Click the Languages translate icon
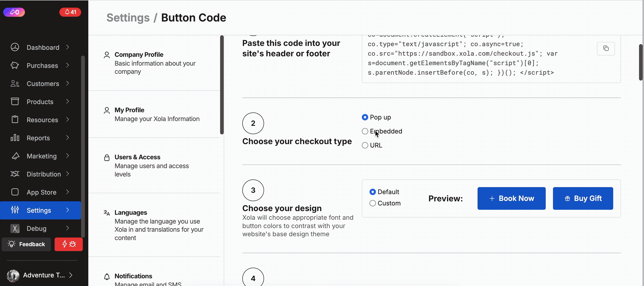This screenshot has height=286, width=644. click(x=107, y=213)
